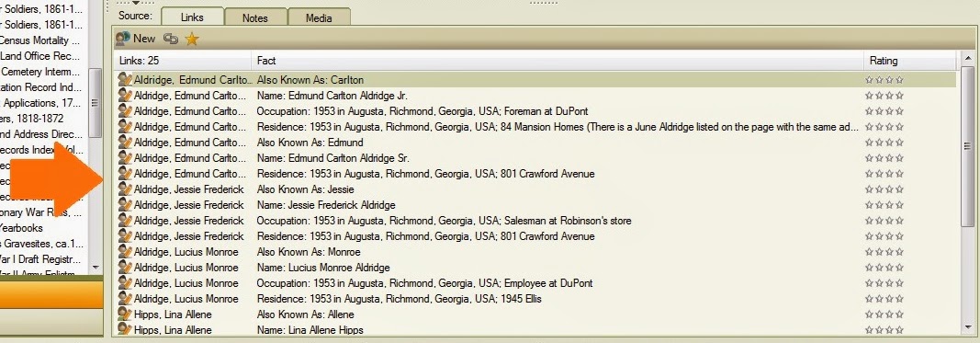Viewport: 980px width, 343px height.
Task: Select 'Employee at DuPont' occupation fact
Action: [425, 283]
